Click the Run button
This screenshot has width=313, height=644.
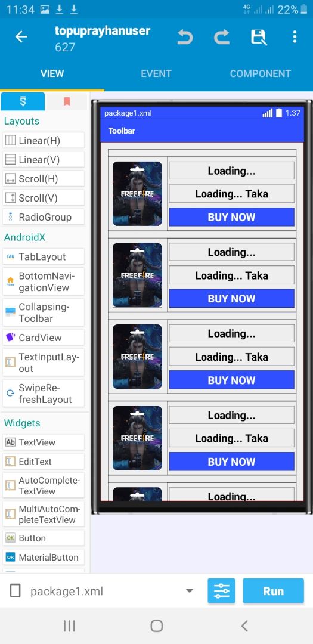273,590
